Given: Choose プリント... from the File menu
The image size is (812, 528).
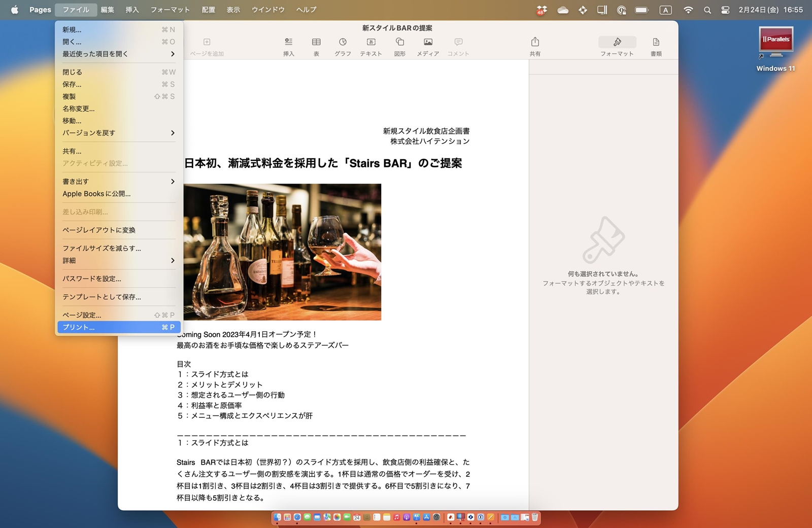Looking at the screenshot, I should tap(119, 327).
